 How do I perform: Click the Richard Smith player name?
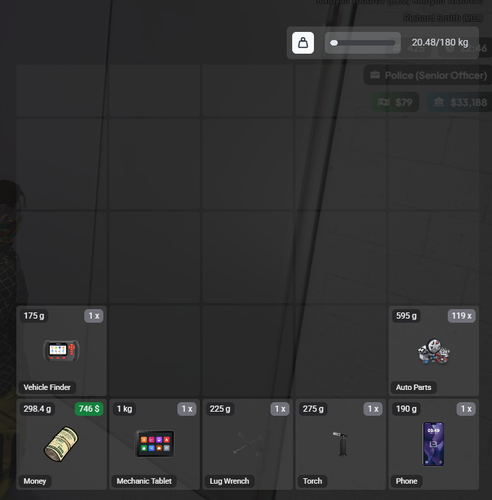443,18
